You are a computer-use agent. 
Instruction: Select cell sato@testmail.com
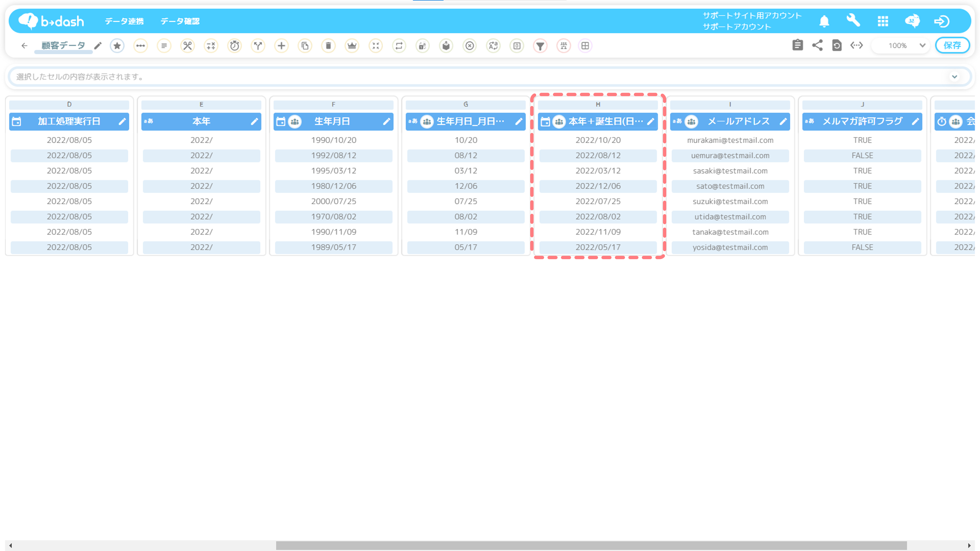(x=730, y=186)
